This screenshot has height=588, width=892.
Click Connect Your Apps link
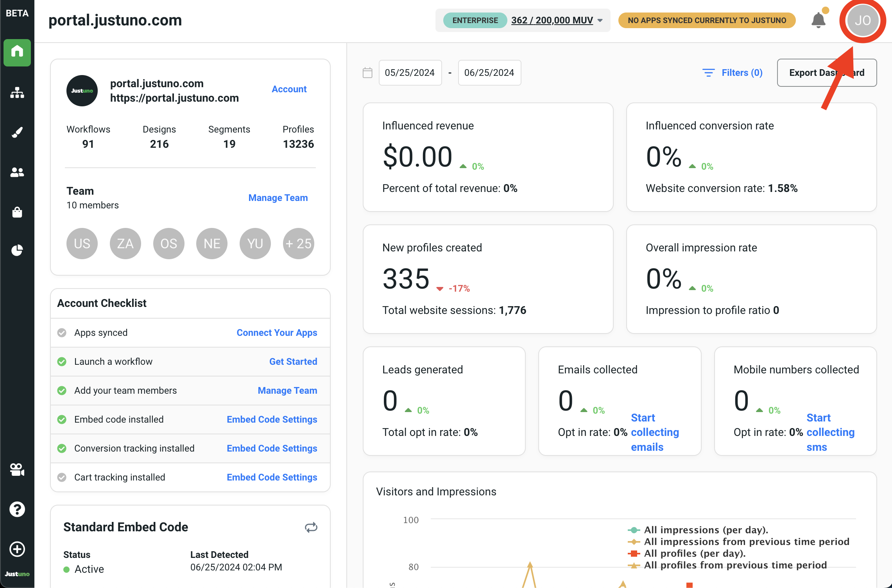click(277, 333)
